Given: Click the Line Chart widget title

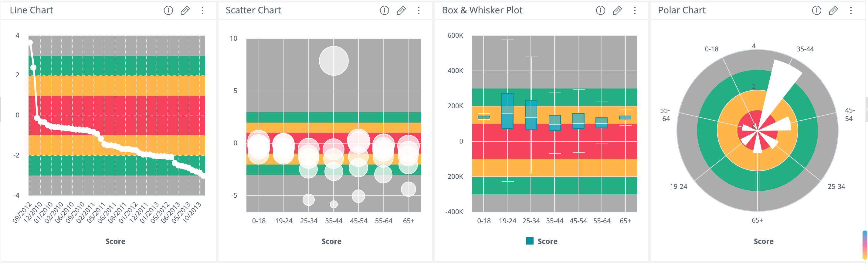Looking at the screenshot, I should (31, 10).
